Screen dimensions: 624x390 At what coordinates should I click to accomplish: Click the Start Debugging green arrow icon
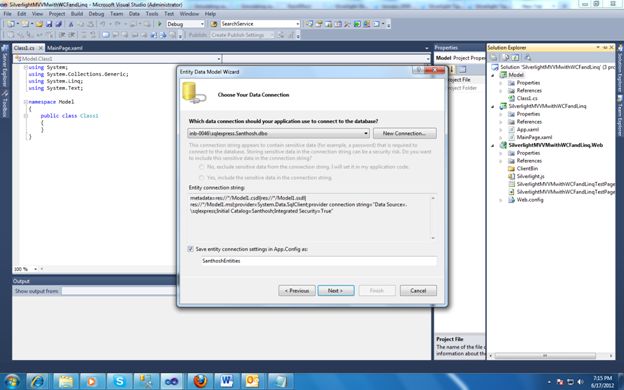[x=160, y=24]
